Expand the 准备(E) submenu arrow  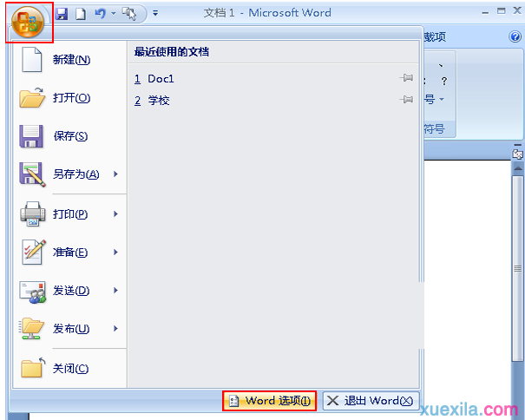point(115,253)
